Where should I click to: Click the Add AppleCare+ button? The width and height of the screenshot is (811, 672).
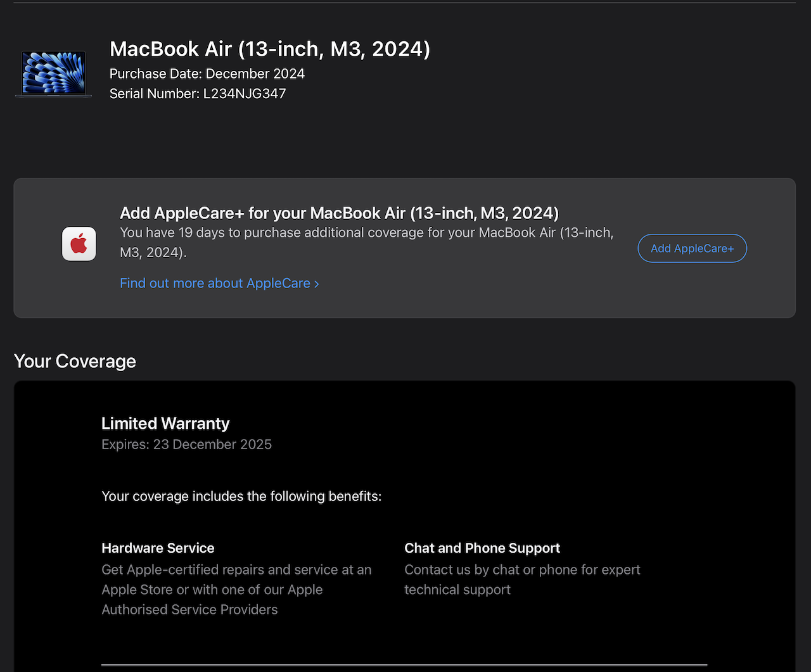(692, 248)
